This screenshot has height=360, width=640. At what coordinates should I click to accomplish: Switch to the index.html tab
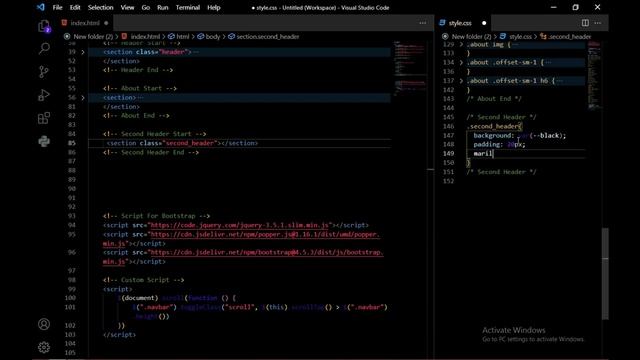85,23
